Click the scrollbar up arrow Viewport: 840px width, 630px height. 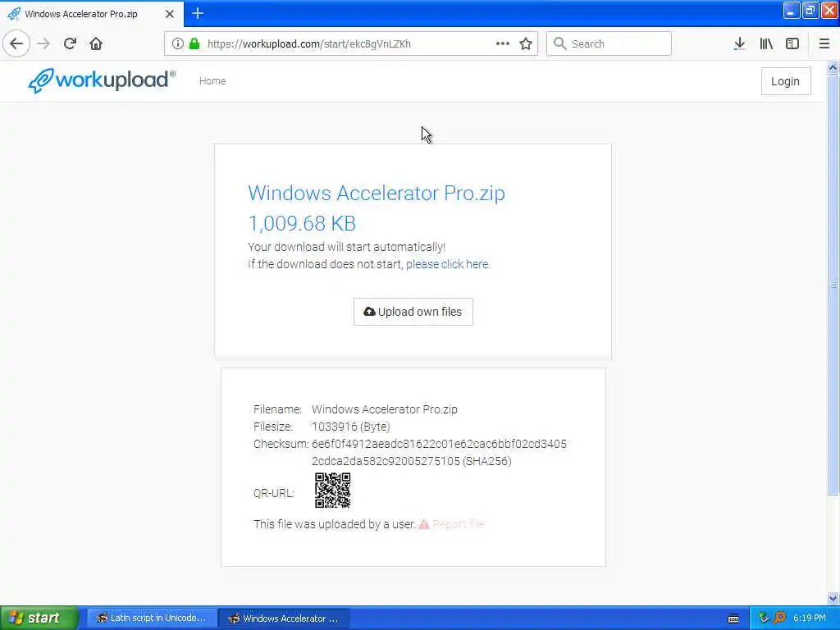tap(833, 67)
